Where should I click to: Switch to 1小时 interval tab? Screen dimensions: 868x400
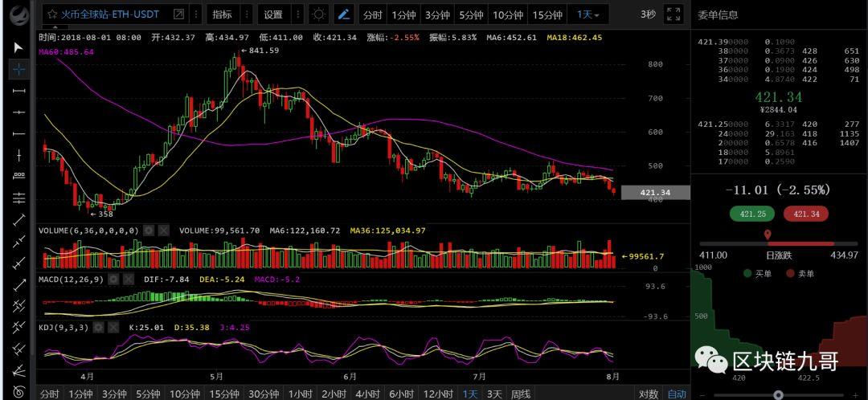tap(301, 394)
